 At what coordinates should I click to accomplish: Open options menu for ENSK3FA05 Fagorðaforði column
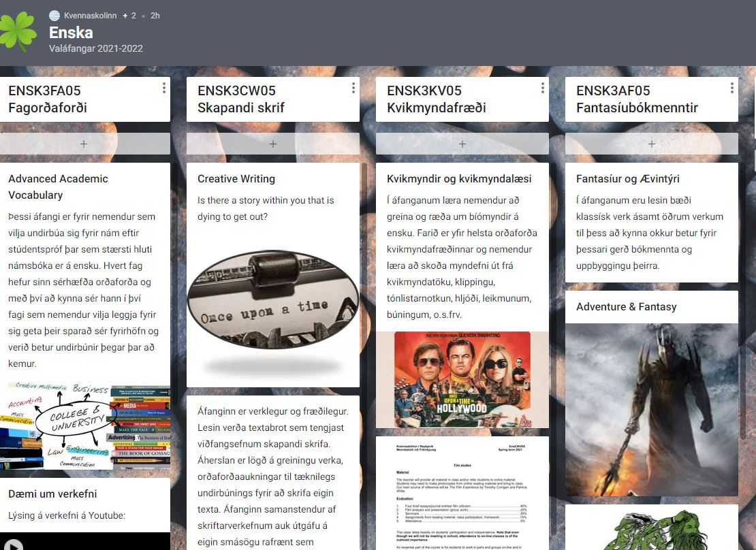tap(164, 88)
